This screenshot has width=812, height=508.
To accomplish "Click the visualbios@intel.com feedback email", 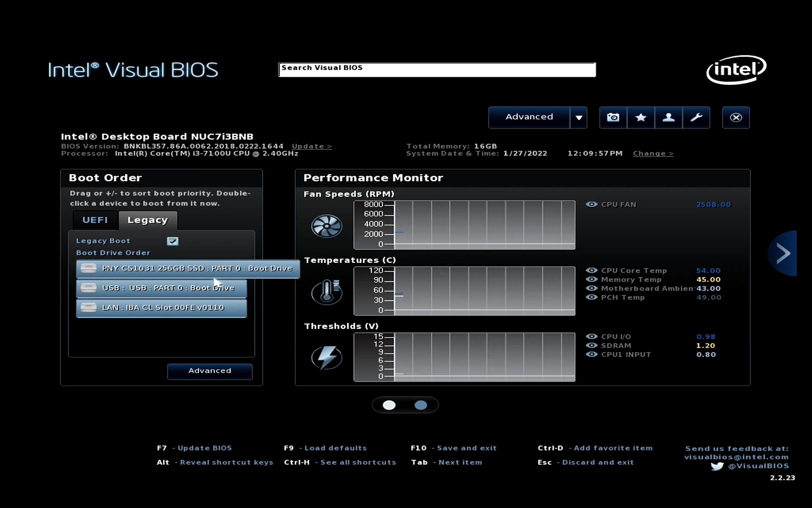I will 736,457.
